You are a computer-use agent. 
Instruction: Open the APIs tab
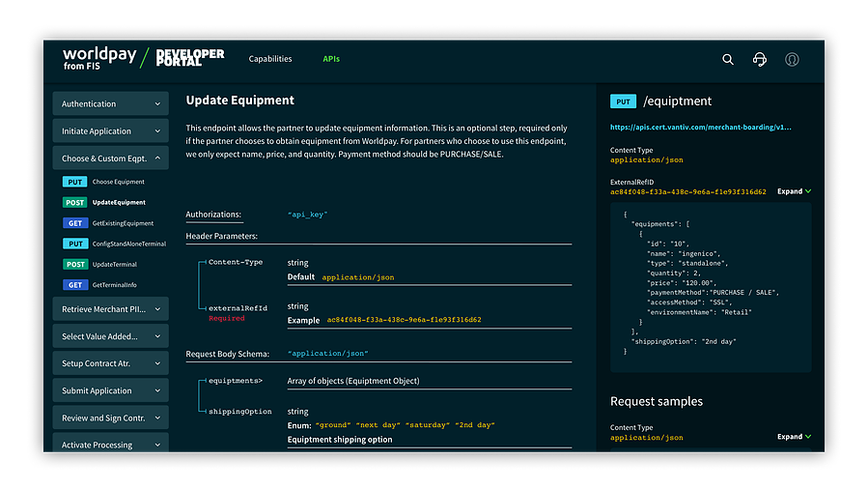[331, 59]
